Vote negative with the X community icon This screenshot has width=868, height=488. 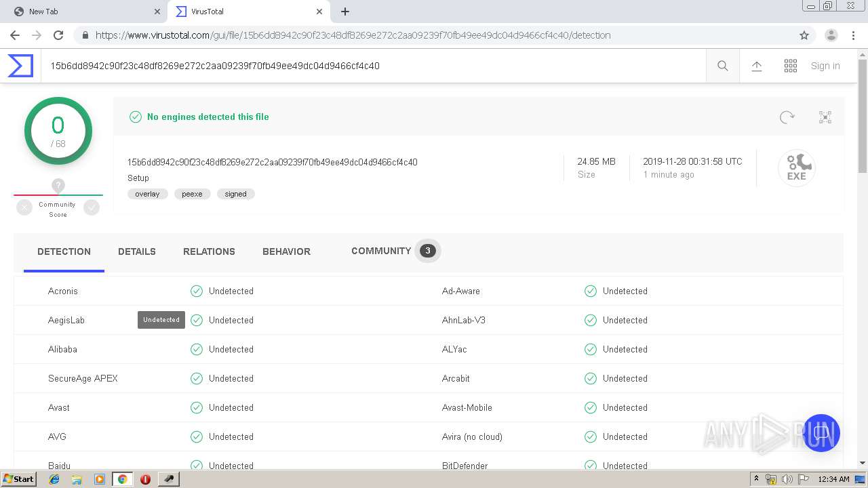(x=24, y=208)
